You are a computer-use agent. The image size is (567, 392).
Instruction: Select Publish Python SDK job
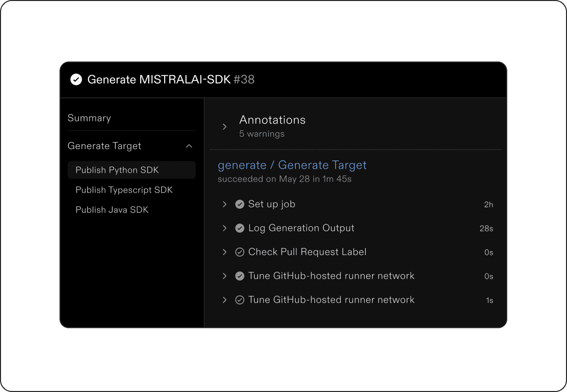point(117,170)
